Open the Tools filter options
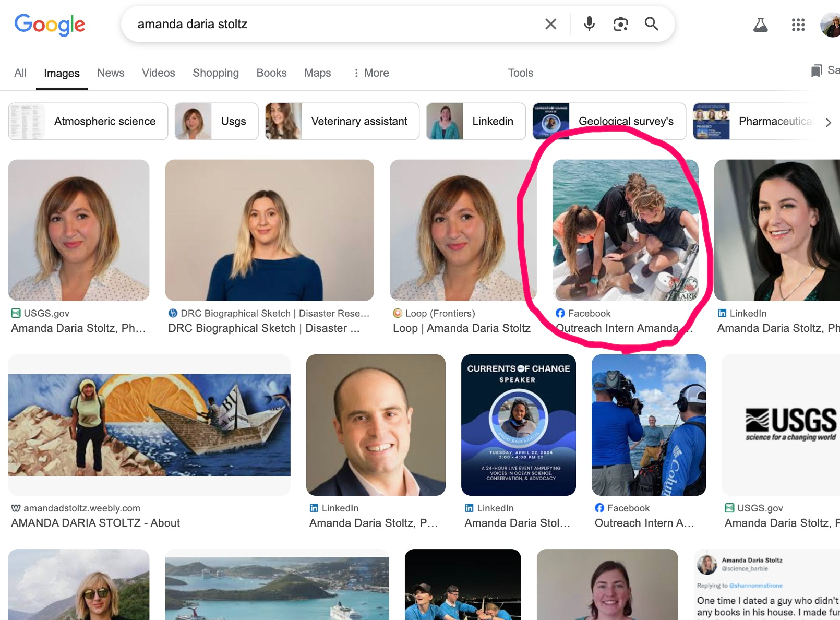Image resolution: width=840 pixels, height=620 pixels. (520, 73)
